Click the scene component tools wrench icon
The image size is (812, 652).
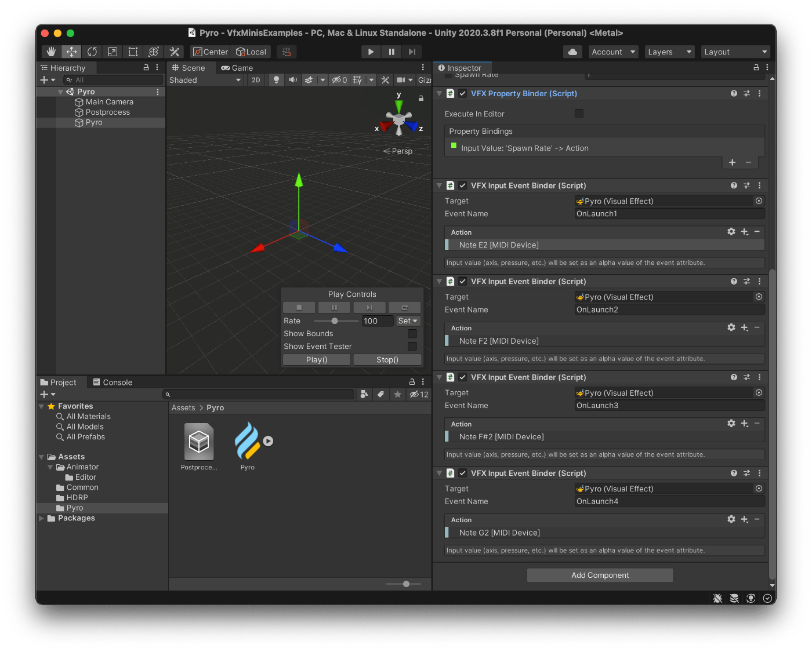pyautogui.click(x=385, y=80)
